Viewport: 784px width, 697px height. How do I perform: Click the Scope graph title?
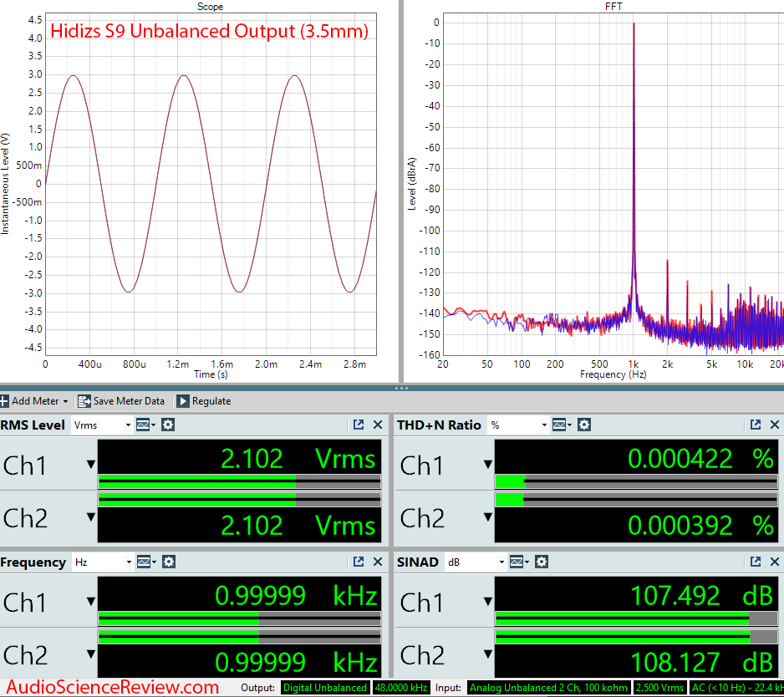(x=210, y=7)
